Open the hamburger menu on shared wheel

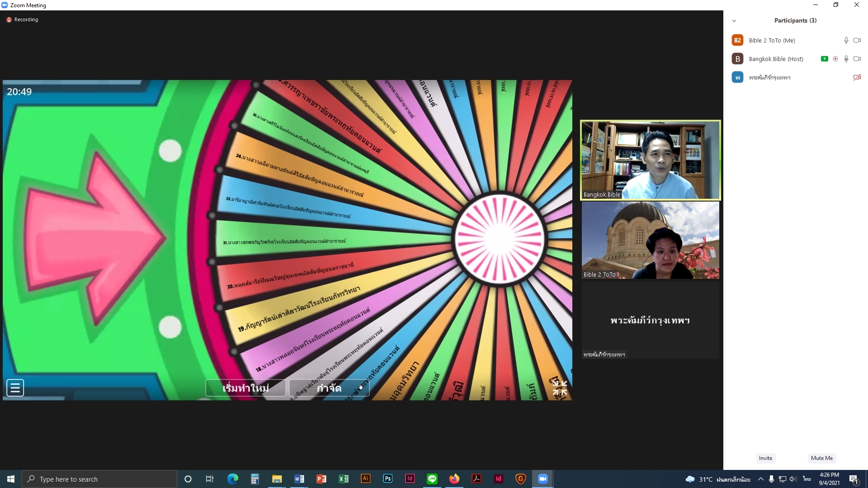[x=15, y=388]
